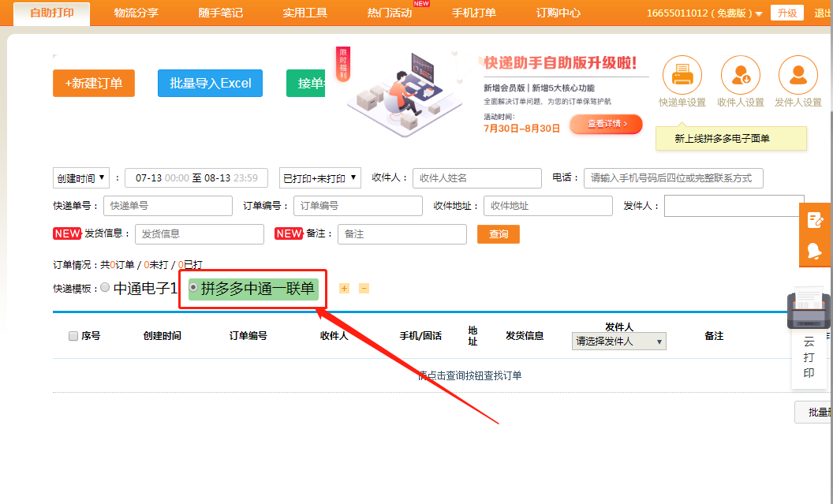Expand the account 16655011012 dropdown arrow
The height and width of the screenshot is (504, 833).
759,14
